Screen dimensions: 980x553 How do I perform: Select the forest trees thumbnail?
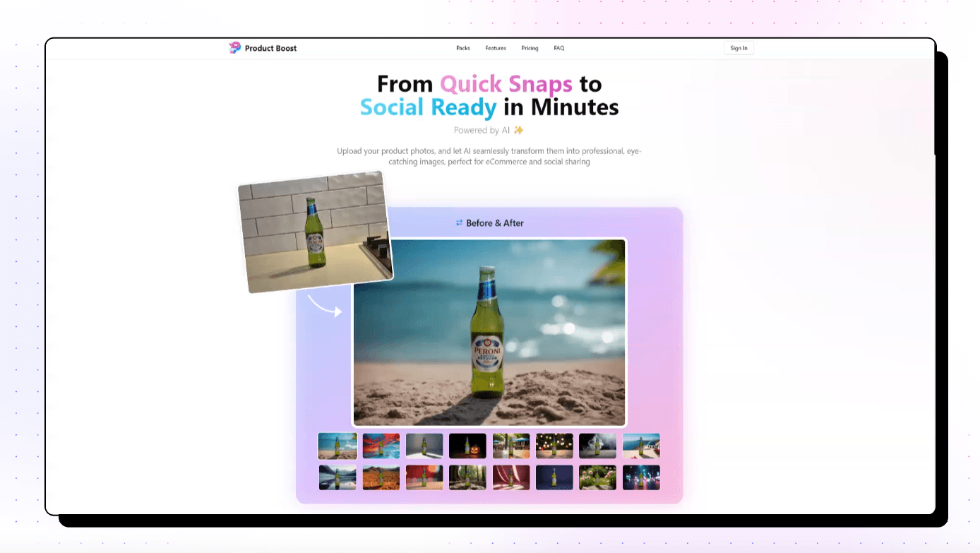coord(467,477)
